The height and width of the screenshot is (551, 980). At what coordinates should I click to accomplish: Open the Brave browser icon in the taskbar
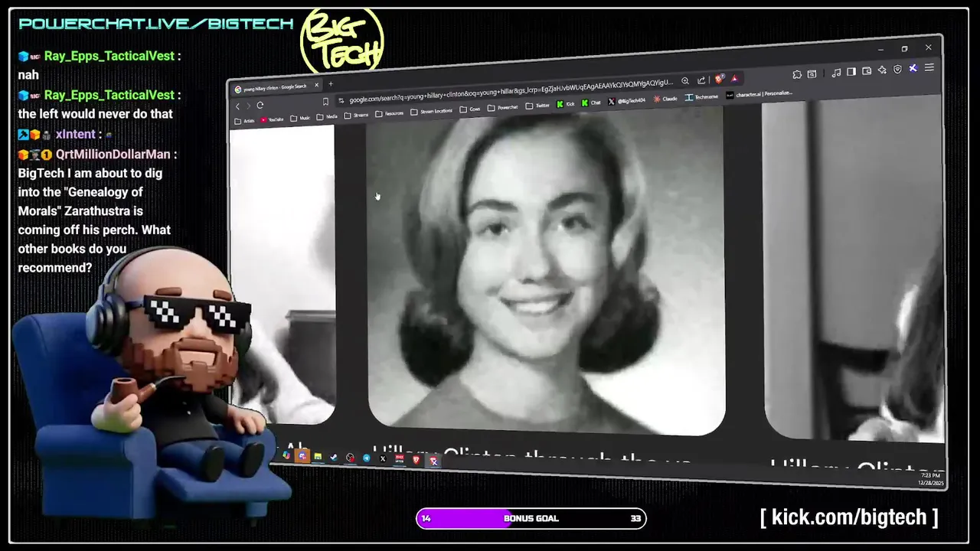pyautogui.click(x=416, y=459)
